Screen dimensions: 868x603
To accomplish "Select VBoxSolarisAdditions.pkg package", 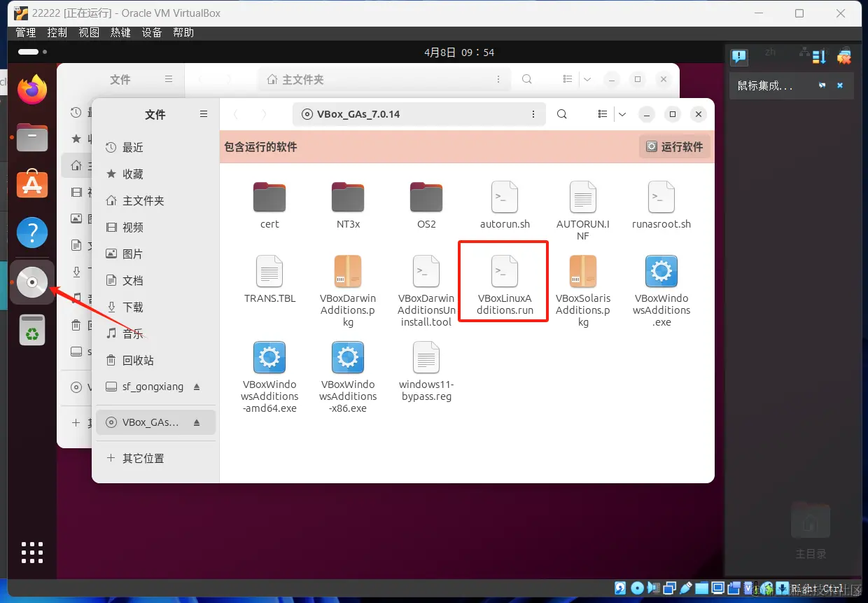I will point(583,291).
